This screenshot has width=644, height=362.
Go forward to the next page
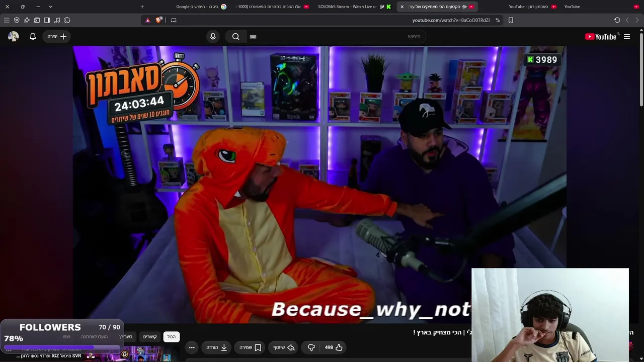click(x=627, y=20)
